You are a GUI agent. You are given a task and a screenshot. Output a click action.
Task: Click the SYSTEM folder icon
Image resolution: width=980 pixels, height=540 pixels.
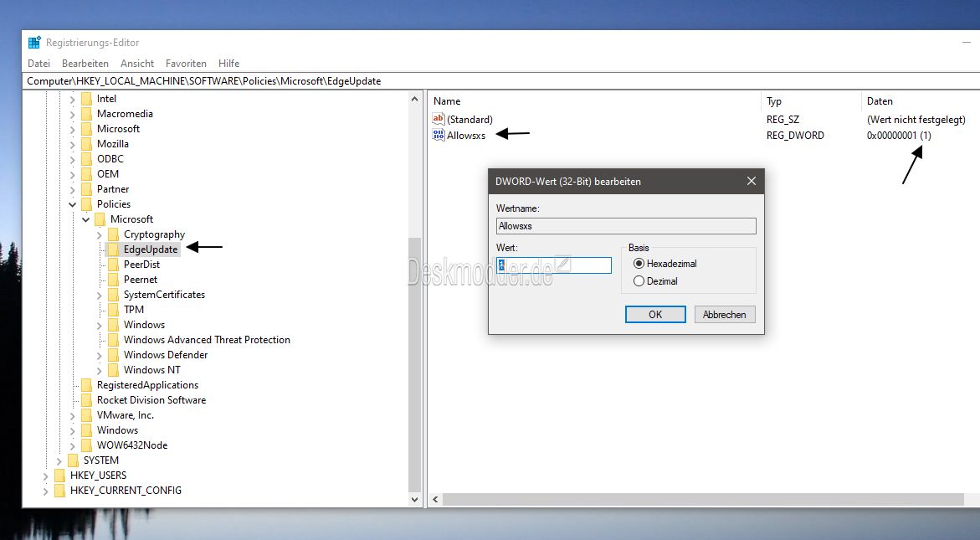[x=73, y=460]
